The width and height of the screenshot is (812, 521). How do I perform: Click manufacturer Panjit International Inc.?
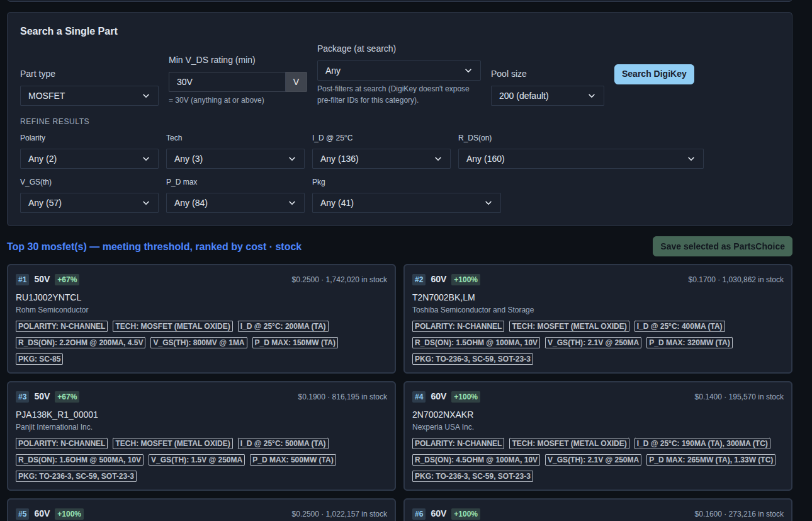pos(54,427)
